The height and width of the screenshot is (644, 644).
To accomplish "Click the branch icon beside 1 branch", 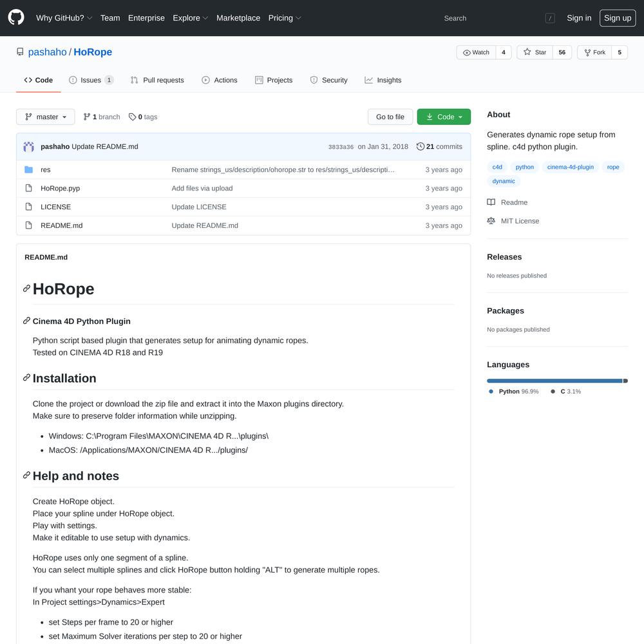I will click(87, 117).
